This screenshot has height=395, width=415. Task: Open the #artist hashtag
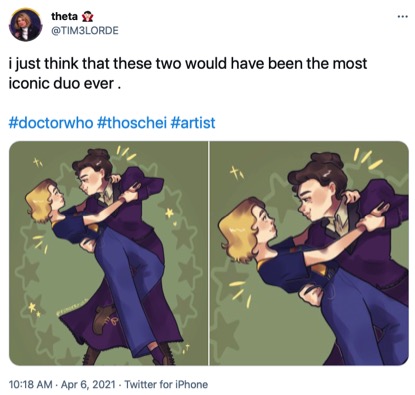tap(193, 123)
